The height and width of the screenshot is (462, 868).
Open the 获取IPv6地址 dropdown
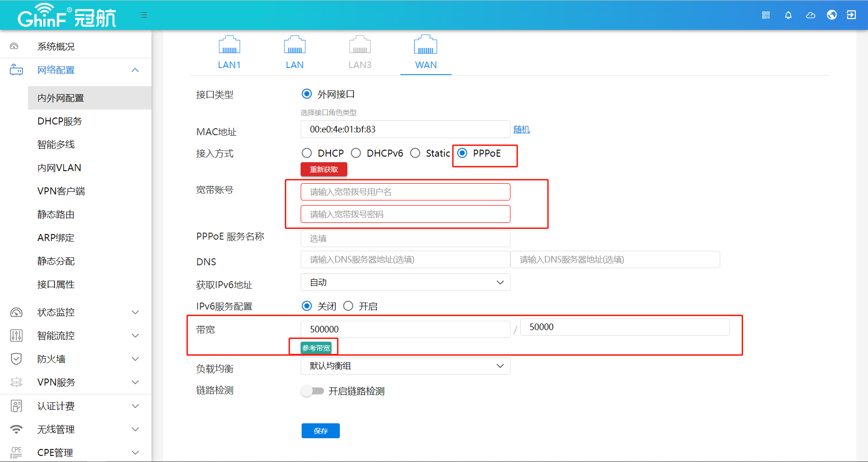click(405, 283)
